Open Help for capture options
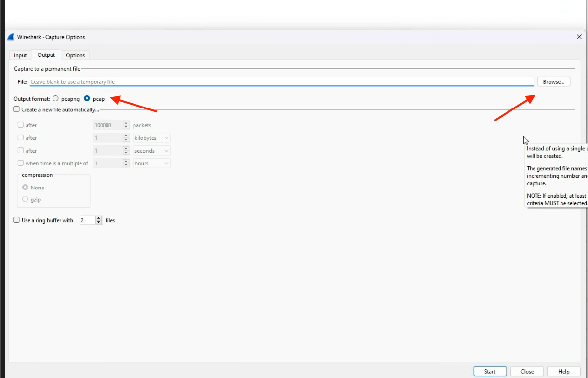This screenshot has height=378, width=588. [563, 371]
